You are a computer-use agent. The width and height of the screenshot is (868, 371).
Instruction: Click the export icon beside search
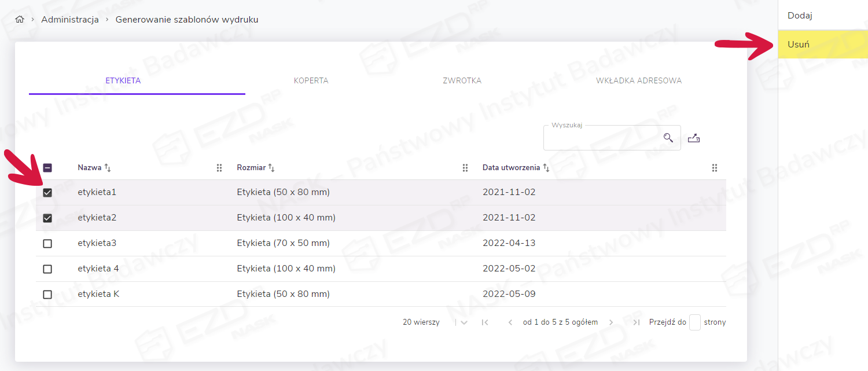[x=694, y=138]
